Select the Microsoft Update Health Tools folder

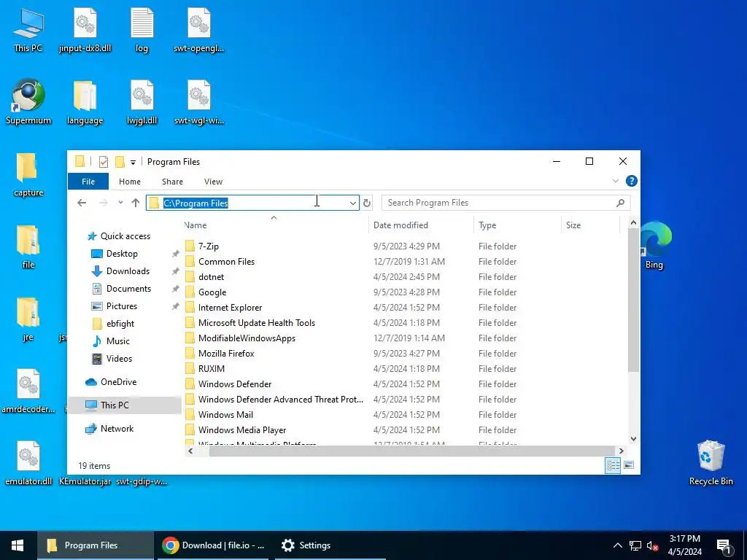click(x=256, y=323)
